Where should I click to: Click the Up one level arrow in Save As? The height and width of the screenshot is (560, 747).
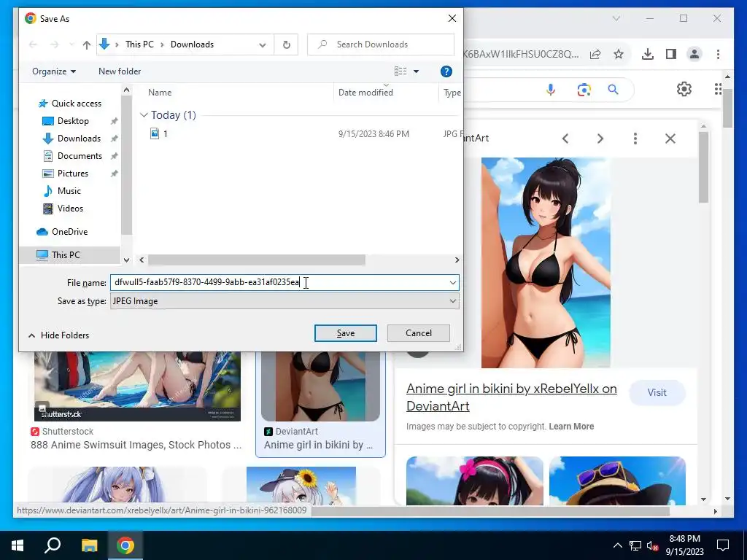[86, 44]
